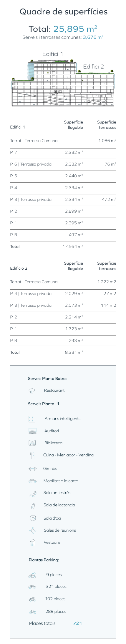Image resolution: width=126 pixels, height=644 pixels.
Task: Click the chef hat Restaurant icon
Action: [32, 391]
